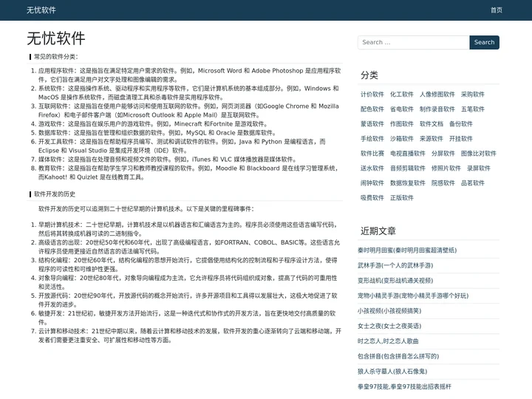This screenshot has width=532, height=399.
Task: Click the 常见的软件分类 section heading
Action: click(x=56, y=57)
